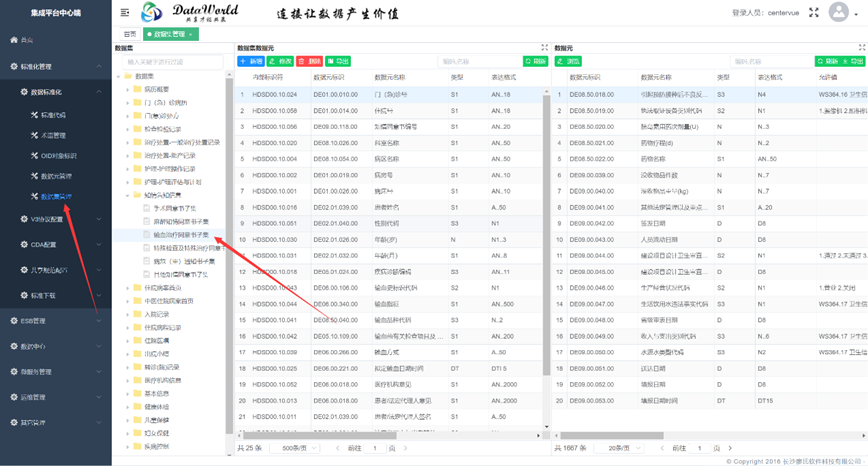
Task: Expand the 标准下载 sidebar menu
Action: 55,296
